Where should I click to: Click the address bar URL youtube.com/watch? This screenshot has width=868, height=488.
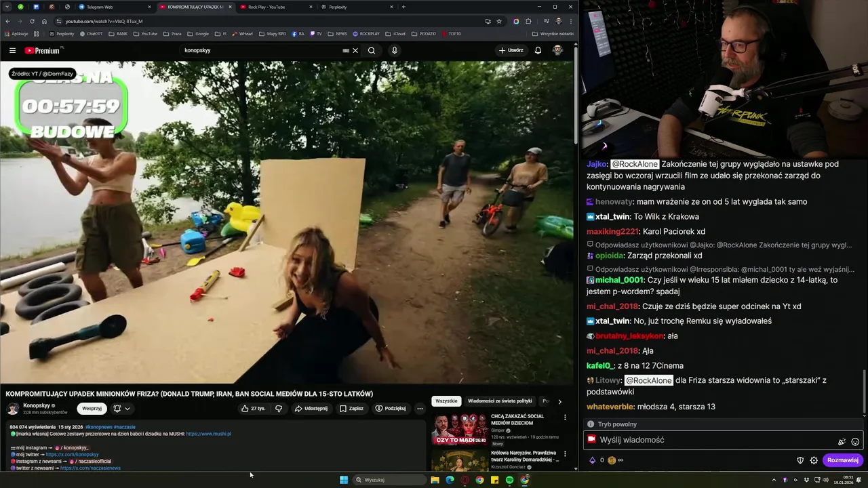(104, 21)
